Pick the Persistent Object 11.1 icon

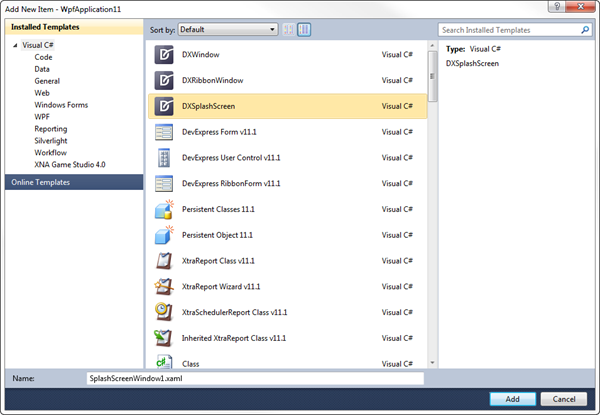[164, 235]
